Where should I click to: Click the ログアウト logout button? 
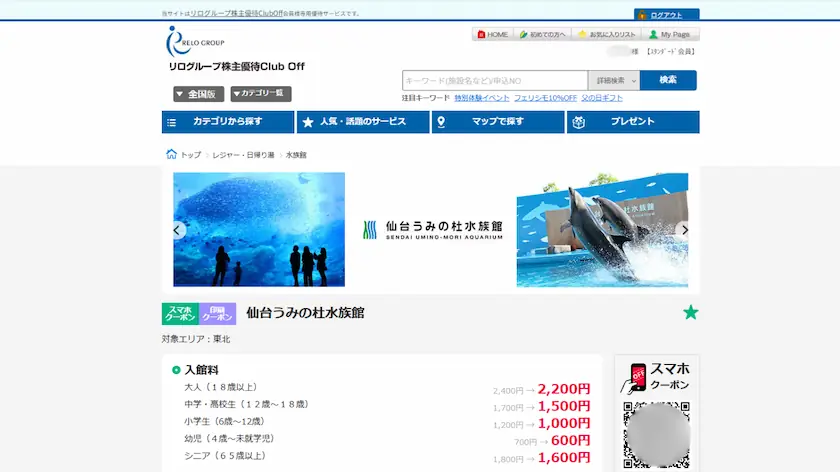click(666, 14)
